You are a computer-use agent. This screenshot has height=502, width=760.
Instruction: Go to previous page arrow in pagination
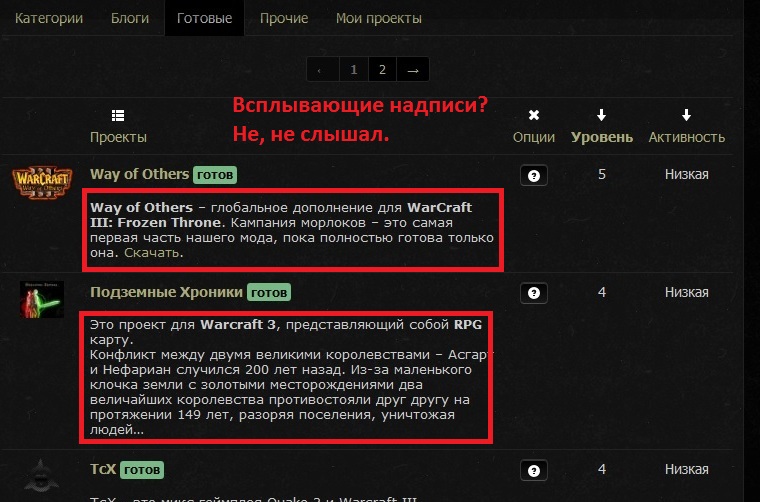coord(323,69)
